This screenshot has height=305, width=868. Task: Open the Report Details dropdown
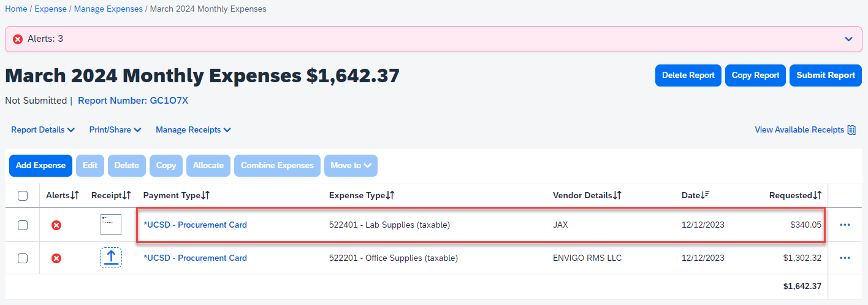pyautogui.click(x=43, y=130)
